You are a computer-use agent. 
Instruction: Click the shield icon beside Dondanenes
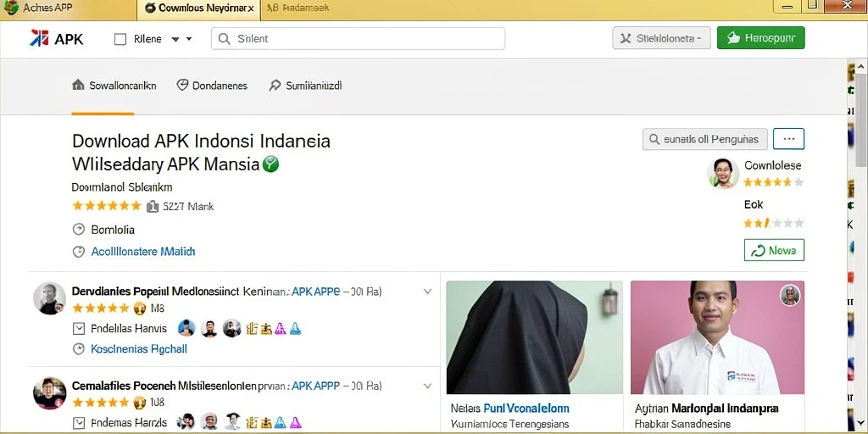pyautogui.click(x=182, y=86)
